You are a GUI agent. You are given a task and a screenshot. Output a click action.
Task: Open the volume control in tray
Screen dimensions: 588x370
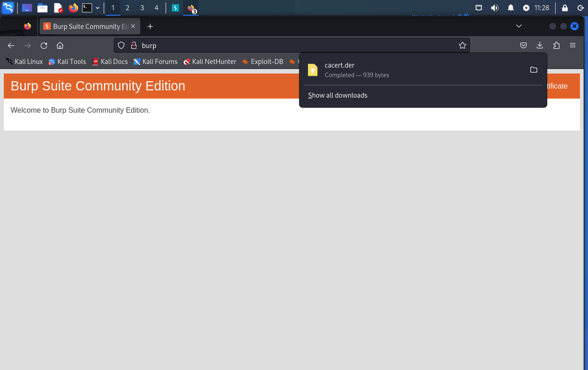(495, 8)
